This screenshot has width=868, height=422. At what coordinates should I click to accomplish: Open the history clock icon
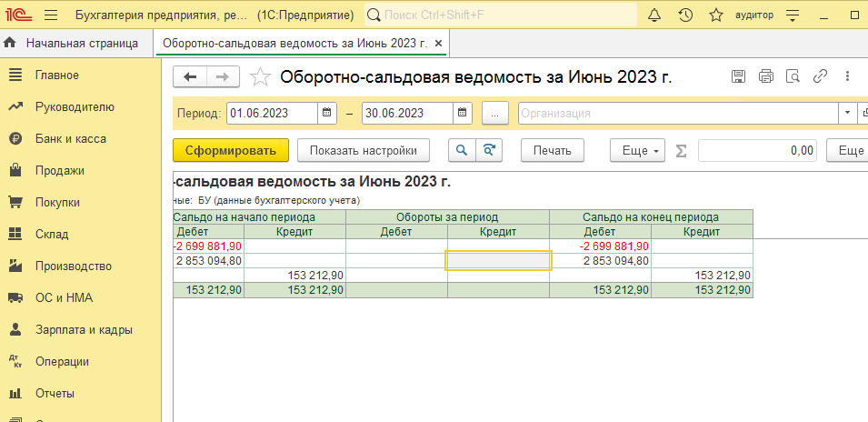[685, 15]
